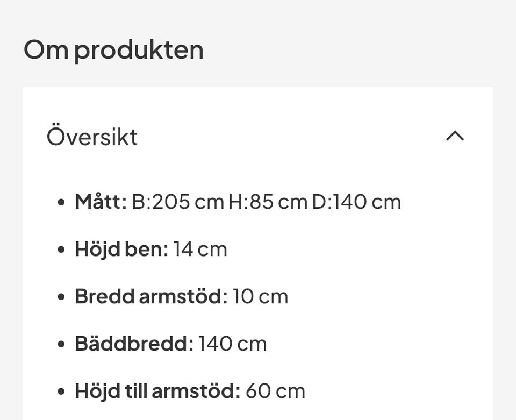The image size is (516, 420).
Task: Click the 14 cm leg height value
Action: point(200,250)
